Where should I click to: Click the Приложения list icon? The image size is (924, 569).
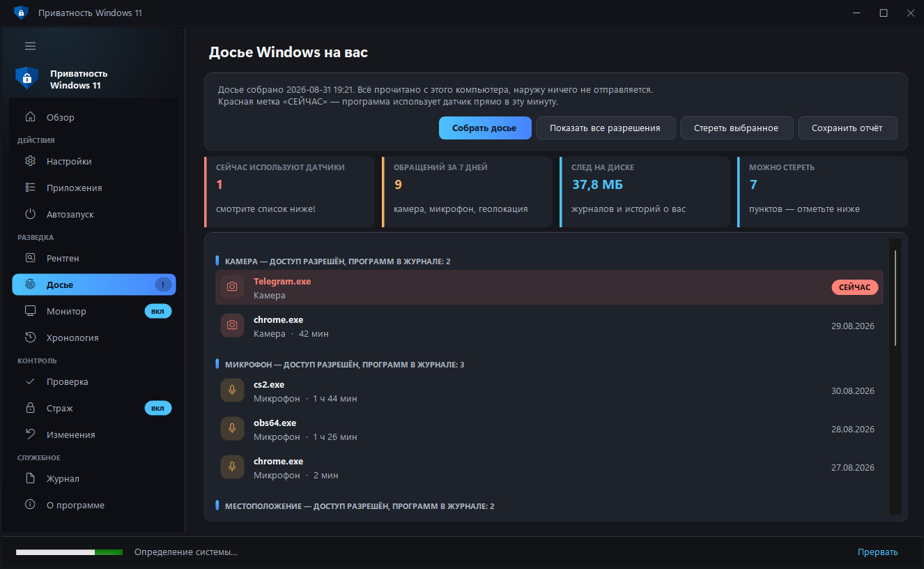pos(30,188)
